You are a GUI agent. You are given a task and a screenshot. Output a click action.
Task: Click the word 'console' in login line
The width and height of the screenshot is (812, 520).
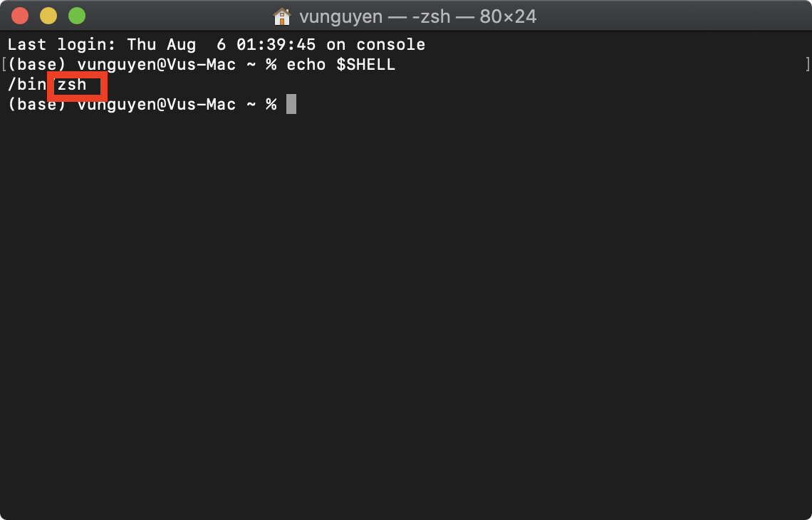pyautogui.click(x=391, y=45)
